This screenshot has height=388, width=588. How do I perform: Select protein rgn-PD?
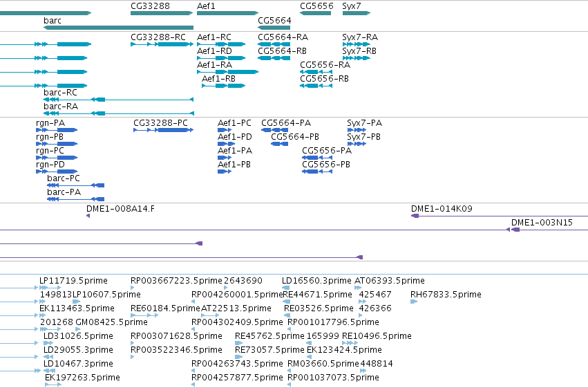coord(57,172)
